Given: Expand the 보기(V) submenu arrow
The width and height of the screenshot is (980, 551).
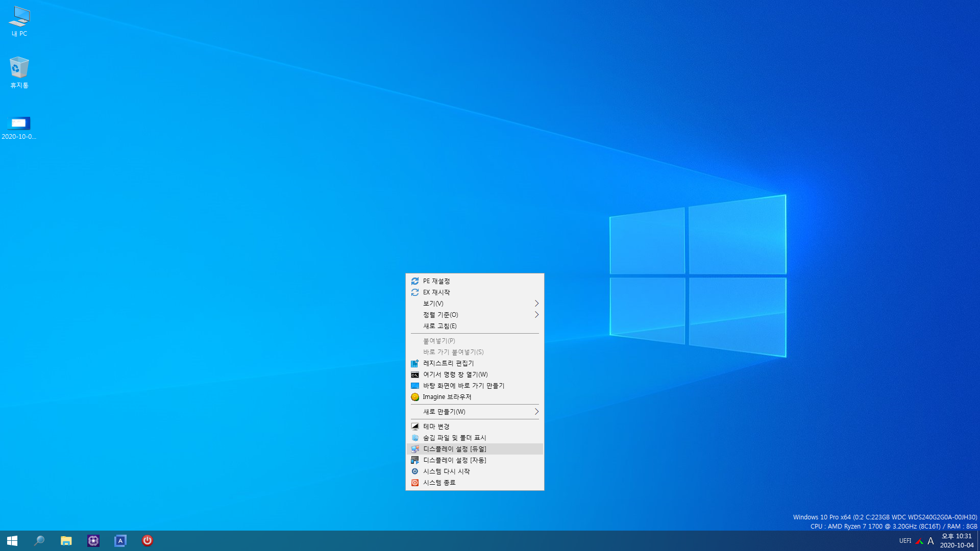Looking at the screenshot, I should tap(536, 304).
